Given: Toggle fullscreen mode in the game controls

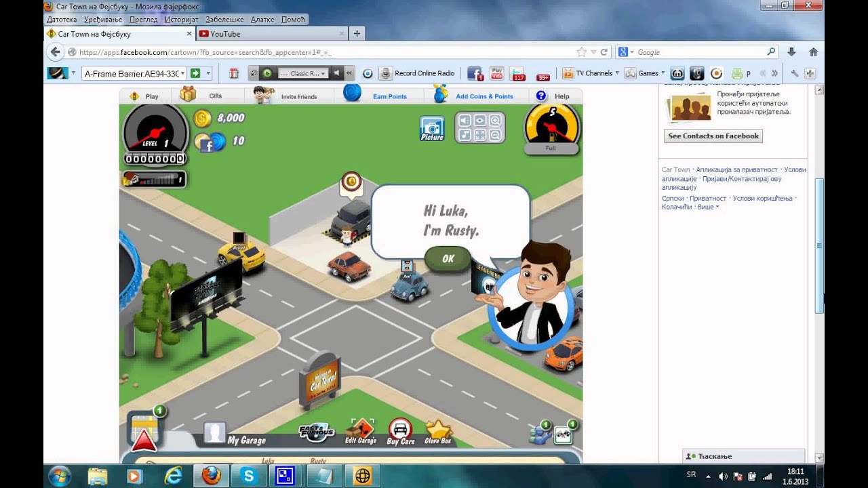Looking at the screenshot, I should coord(480,135).
